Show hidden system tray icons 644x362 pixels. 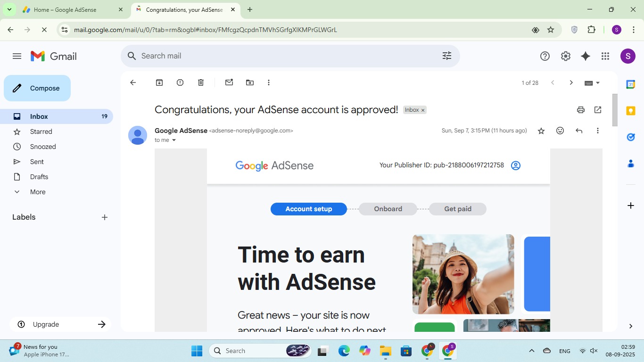tap(532, 351)
